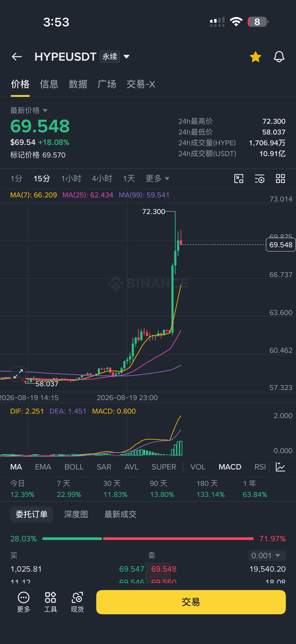The image size is (296, 644).
Task: Tap the Wi-Fi status icon
Action: [236, 22]
